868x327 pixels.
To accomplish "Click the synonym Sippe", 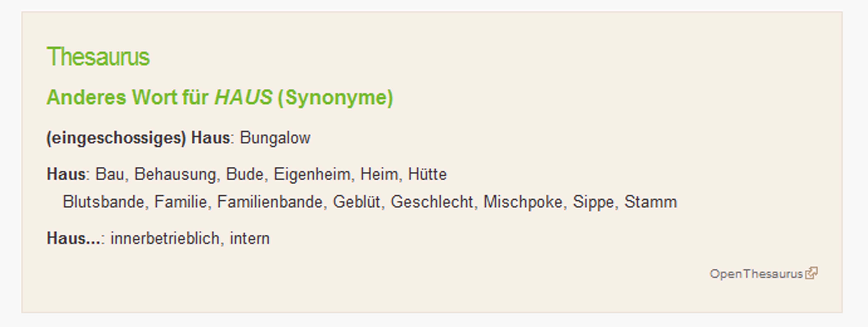I will 593,202.
